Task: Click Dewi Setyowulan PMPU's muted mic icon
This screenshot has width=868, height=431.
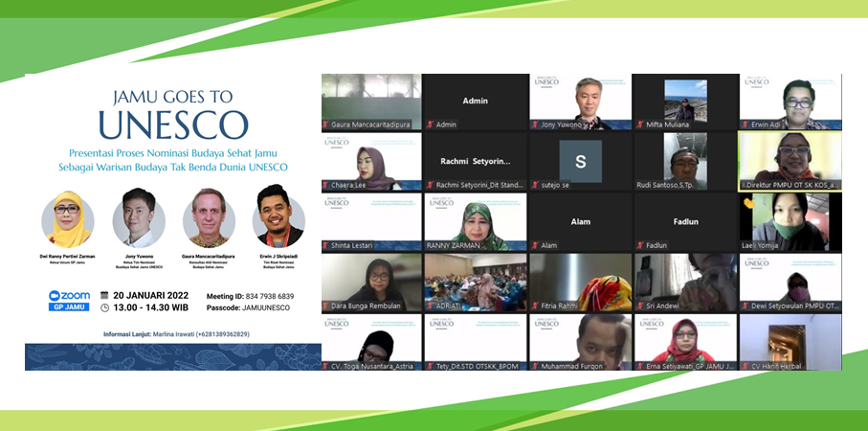Action: (745, 306)
